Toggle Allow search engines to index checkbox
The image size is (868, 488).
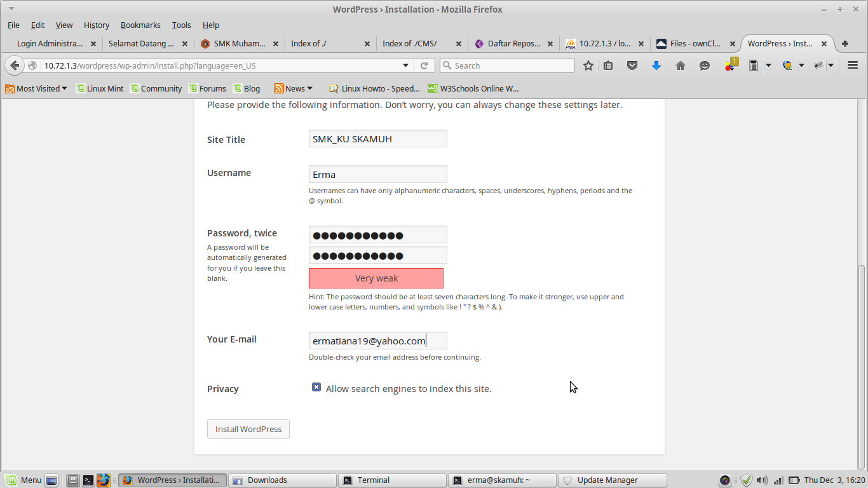point(316,387)
